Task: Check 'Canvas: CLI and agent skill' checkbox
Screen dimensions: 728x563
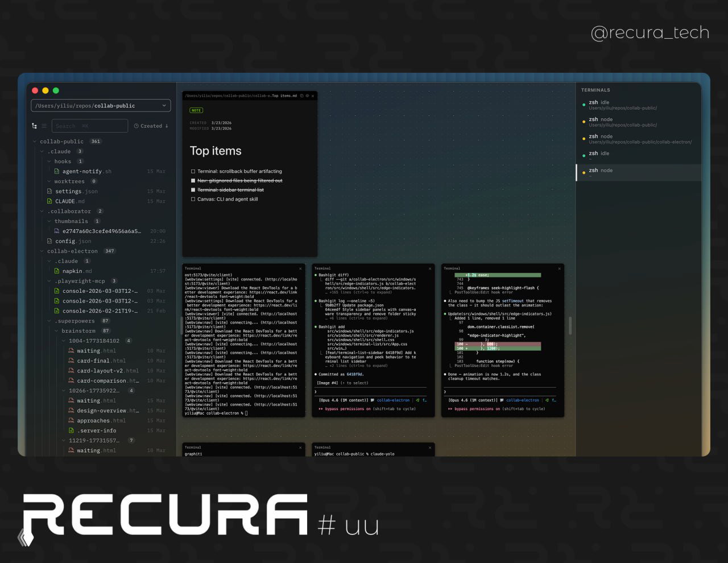Action: [193, 199]
